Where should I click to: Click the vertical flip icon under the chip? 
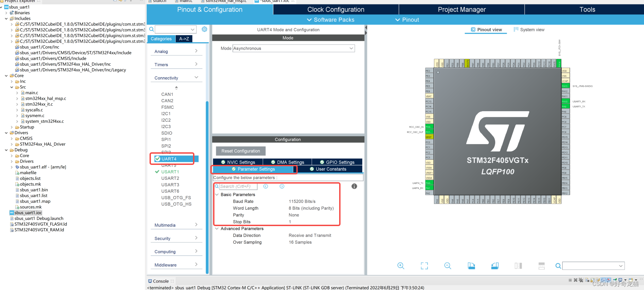click(518, 266)
